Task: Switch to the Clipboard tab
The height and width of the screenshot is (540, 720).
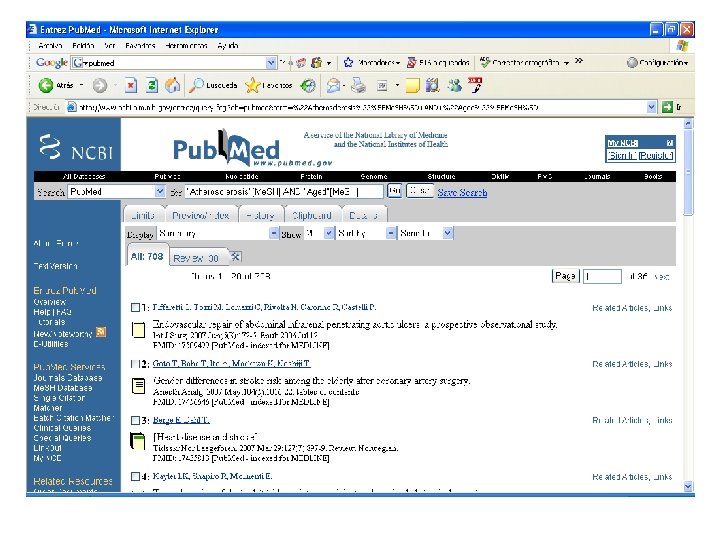Action: 312,215
